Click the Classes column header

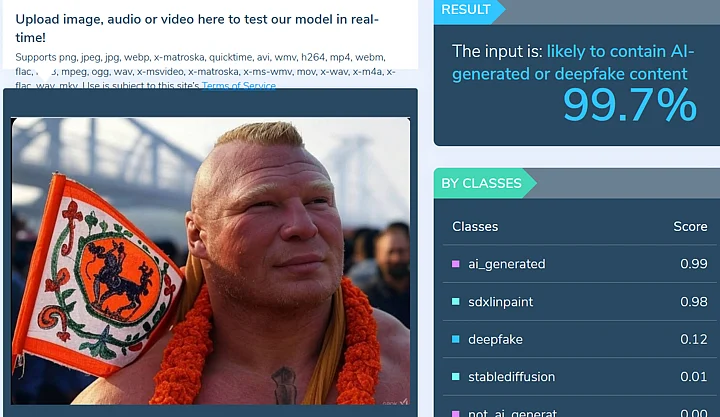pos(475,226)
